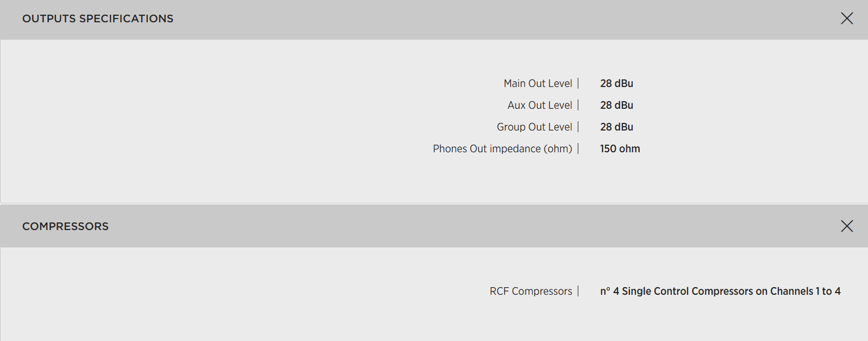868x341 pixels.
Task: Click the 28 dBu value for Group Out
Action: 616,127
